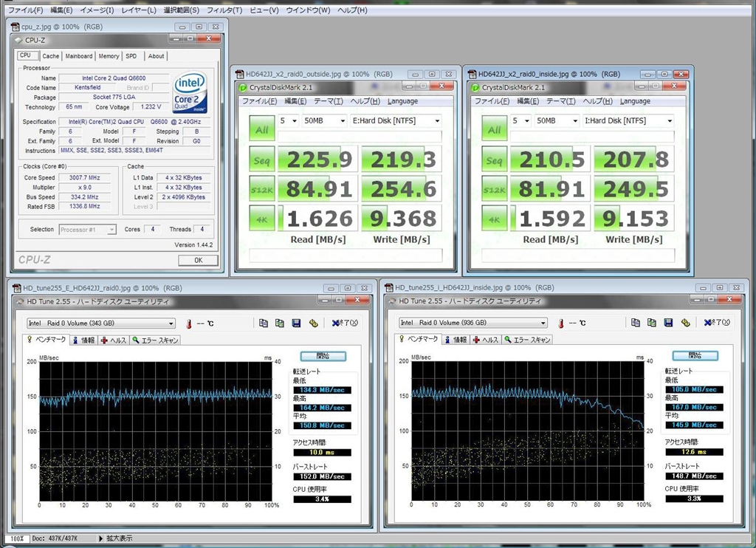The image size is (756, 548).
Task: Switch to the Mainboard tab in CPU-Z
Action: (x=79, y=56)
